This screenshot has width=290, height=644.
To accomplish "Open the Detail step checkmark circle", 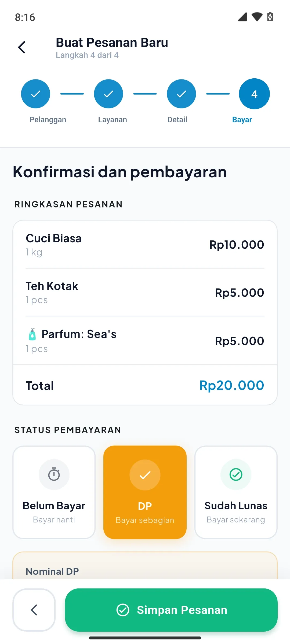I will pos(182,94).
